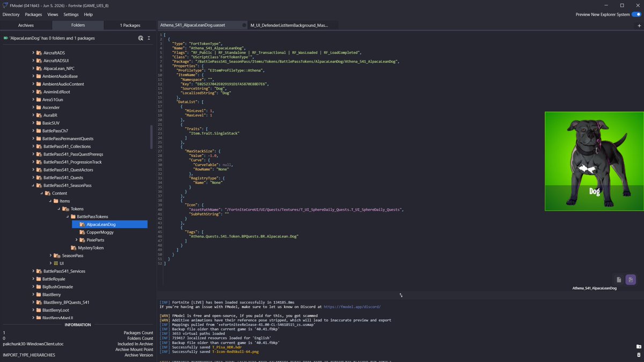This screenshot has width=644, height=362.
Task: Click the Dog token preview image
Action: coord(594,161)
